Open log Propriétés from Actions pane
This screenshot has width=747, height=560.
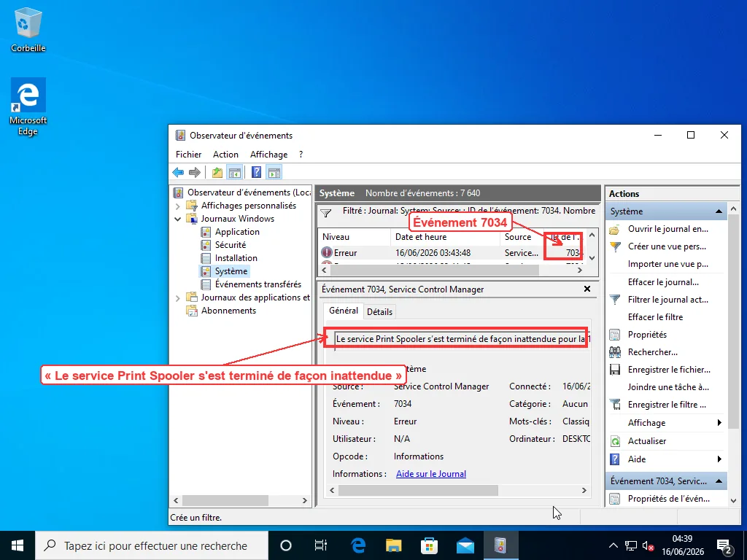[x=647, y=335]
